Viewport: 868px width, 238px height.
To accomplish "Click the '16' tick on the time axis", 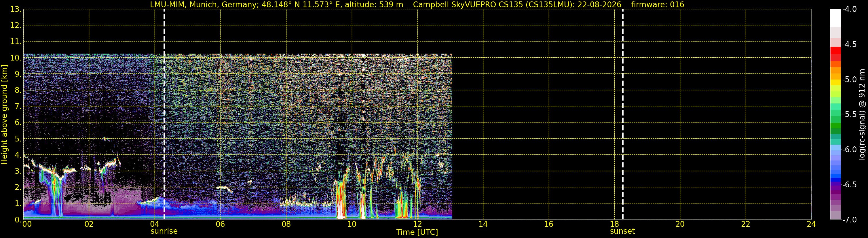I will [549, 224].
